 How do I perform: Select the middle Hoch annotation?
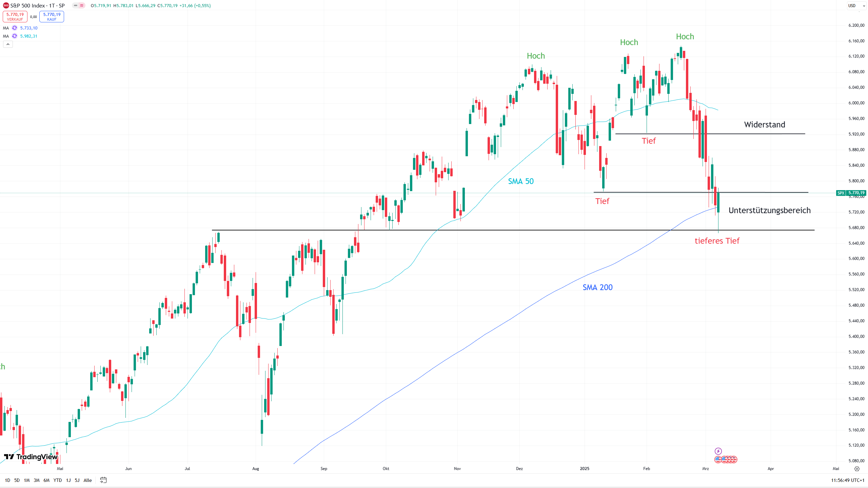(629, 42)
